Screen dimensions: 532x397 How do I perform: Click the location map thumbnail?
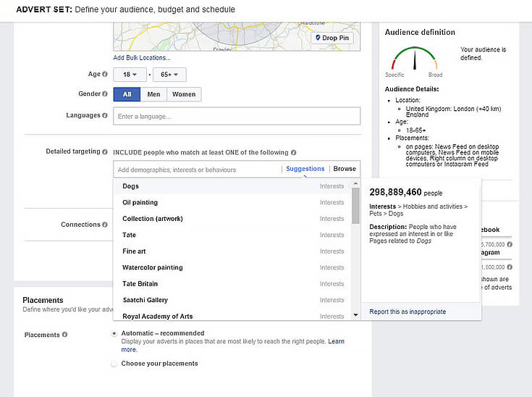tap(237, 37)
